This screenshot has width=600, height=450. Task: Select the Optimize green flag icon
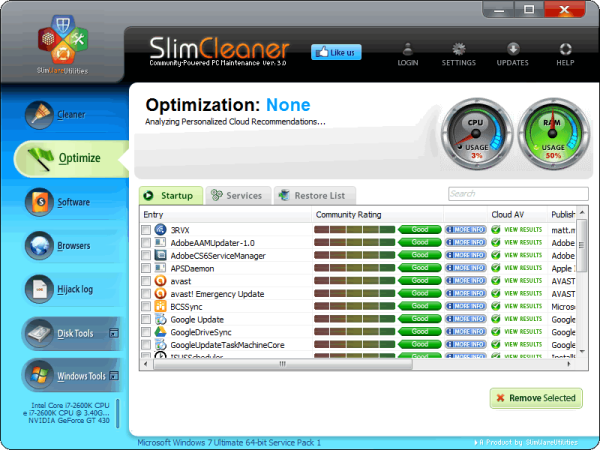point(41,159)
